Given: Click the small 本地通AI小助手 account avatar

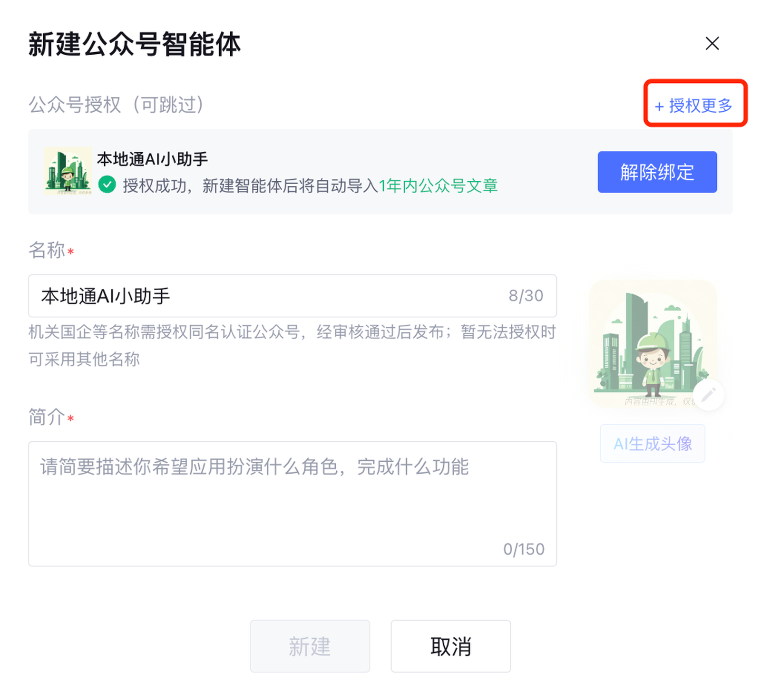Looking at the screenshot, I should tap(68, 171).
